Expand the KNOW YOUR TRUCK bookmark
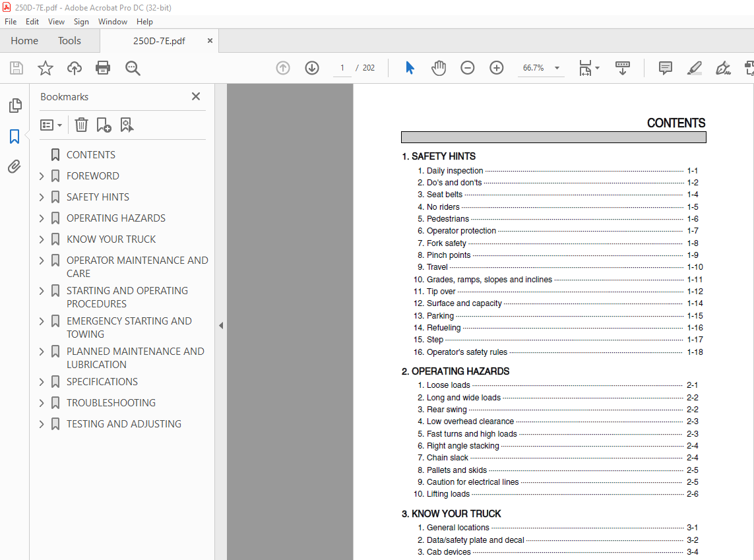 (x=42, y=239)
